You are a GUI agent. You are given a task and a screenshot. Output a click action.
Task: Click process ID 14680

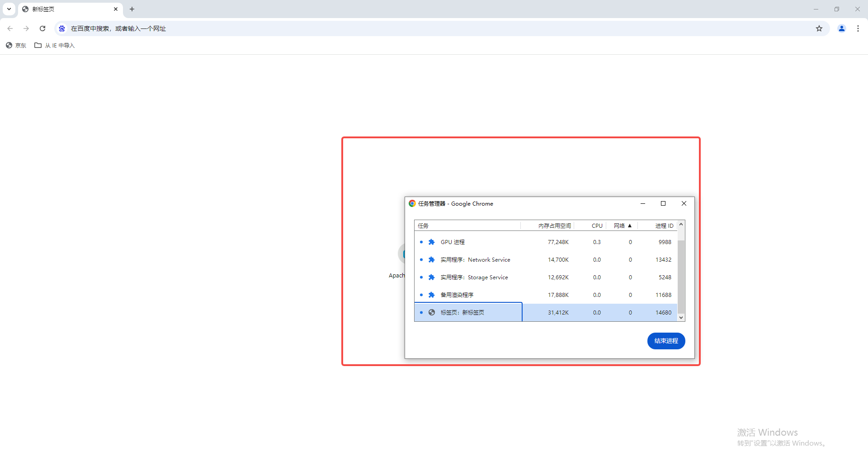coord(664,313)
